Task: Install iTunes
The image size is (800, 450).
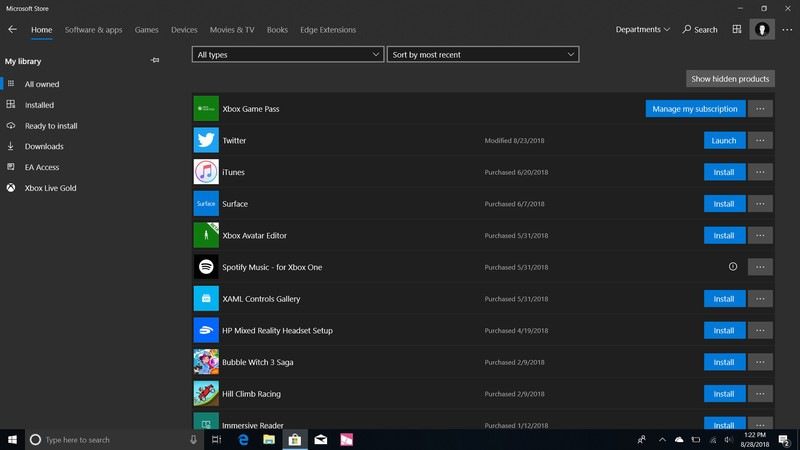Action: pos(724,172)
